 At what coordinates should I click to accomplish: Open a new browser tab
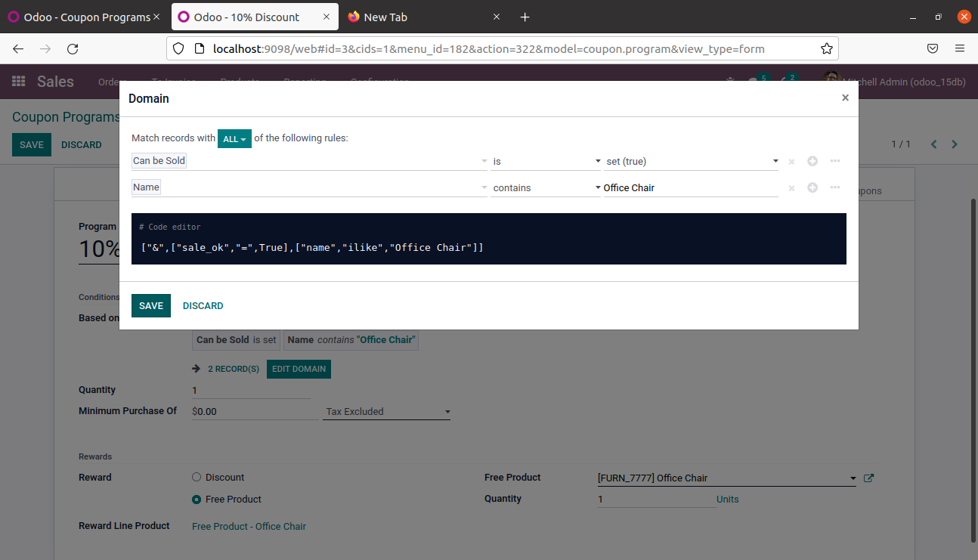[525, 17]
